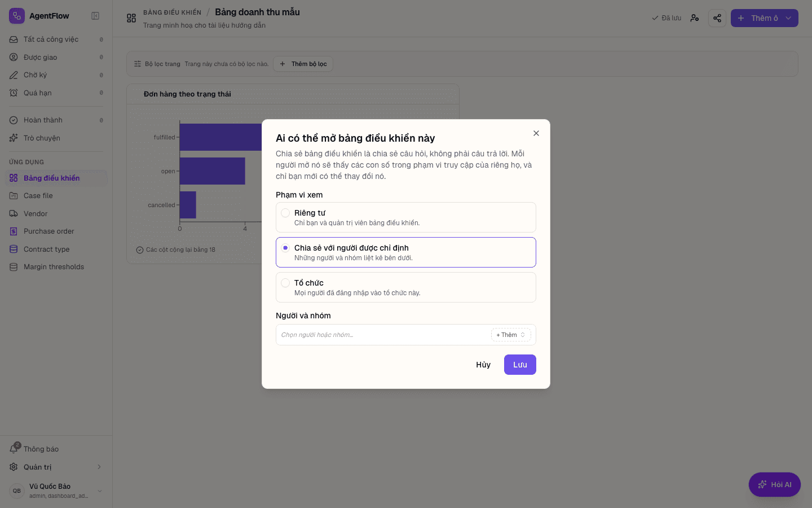Expand the Quản trị chevron
Viewport: 812px width, 508px height.
tap(99, 467)
